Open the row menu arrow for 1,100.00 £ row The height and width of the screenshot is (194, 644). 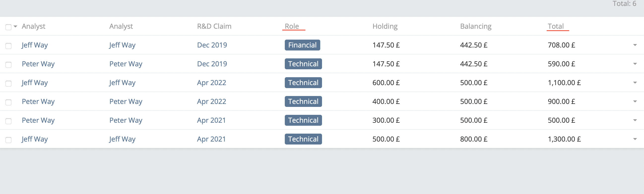[x=635, y=83]
